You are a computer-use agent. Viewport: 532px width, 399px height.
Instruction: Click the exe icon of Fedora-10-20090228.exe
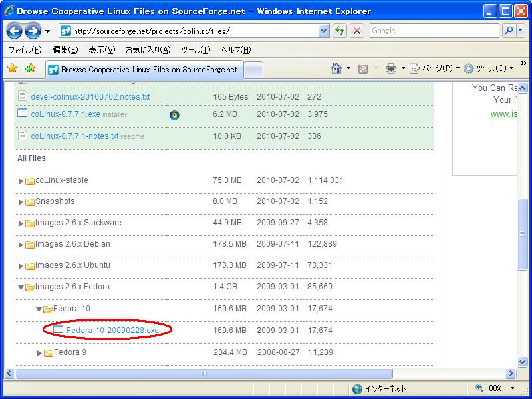(x=59, y=329)
